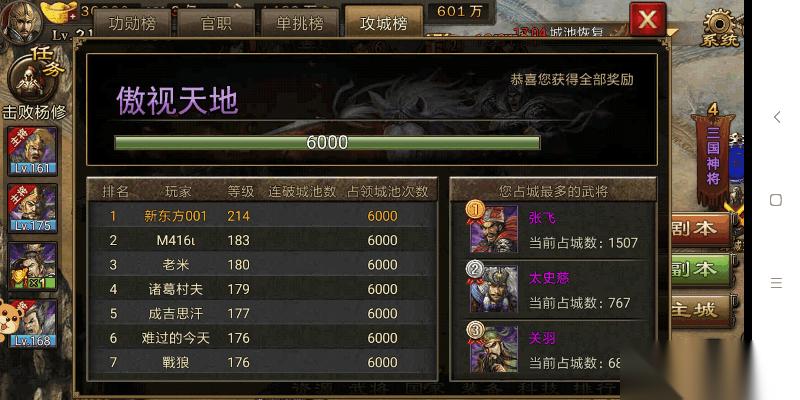Viewport: 800px width, 400px height.
Task: Select the Lv.175 general portrait
Action: (x=33, y=209)
